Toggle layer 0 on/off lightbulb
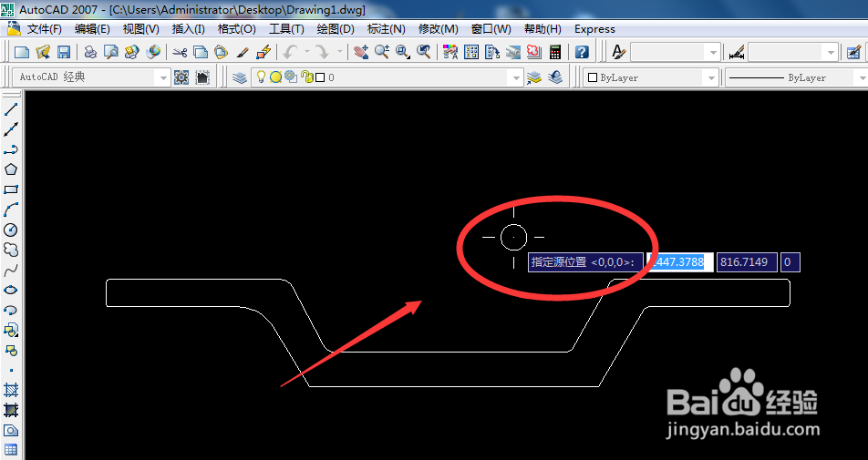Viewport: 868px width, 460px height. click(262, 77)
